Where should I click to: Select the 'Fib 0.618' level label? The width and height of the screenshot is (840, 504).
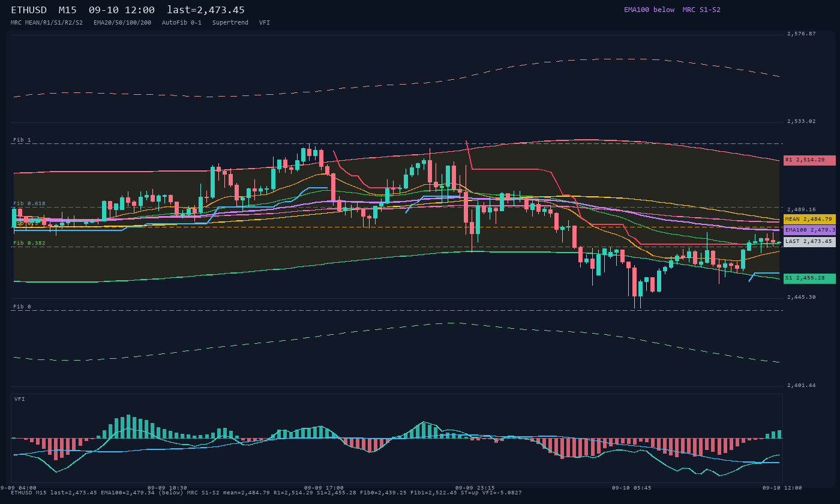29,203
